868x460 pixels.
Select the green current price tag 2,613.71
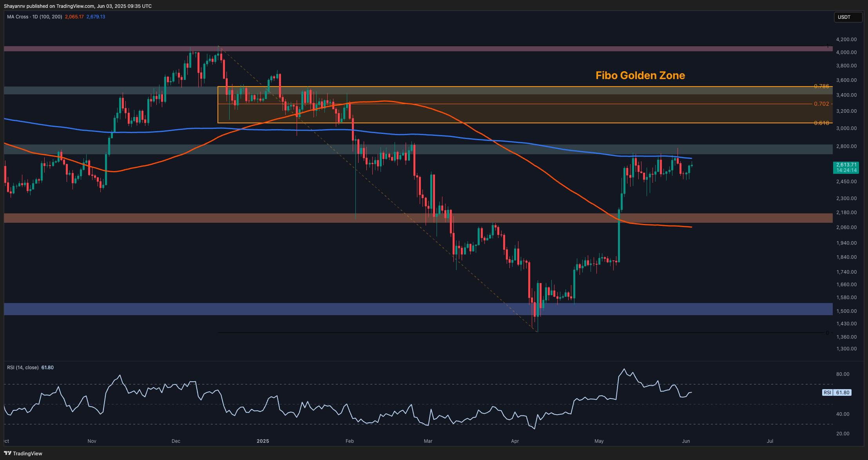point(847,168)
